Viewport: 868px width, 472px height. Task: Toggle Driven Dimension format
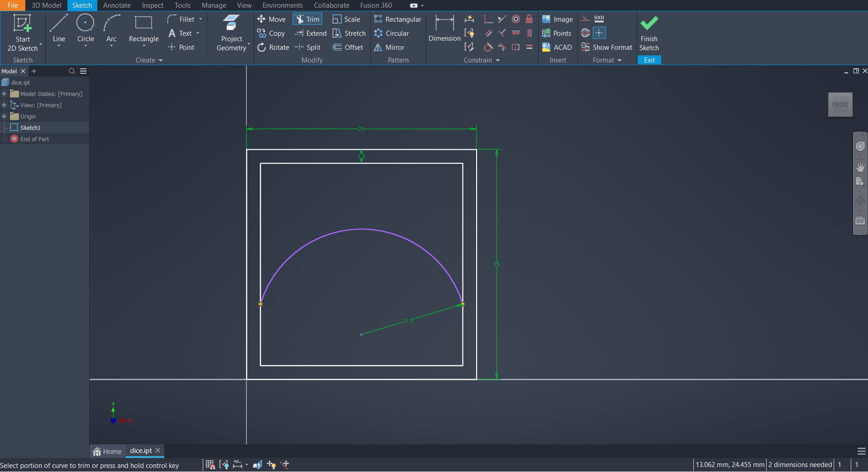click(599, 19)
